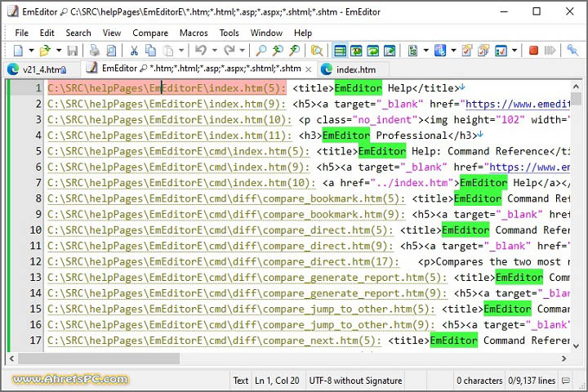Image resolution: width=588 pixels, height=392 pixels.
Task: Open the Search menu
Action: (x=78, y=33)
